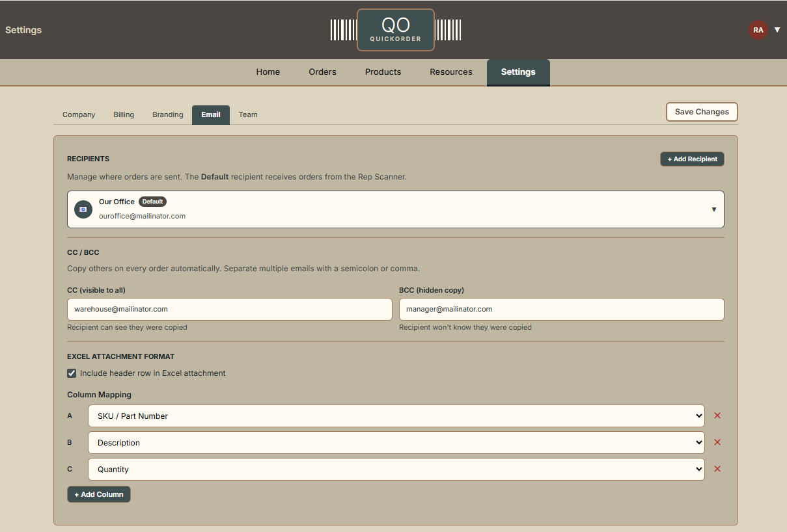Click Save Changes button
The width and height of the screenshot is (787, 532).
point(702,112)
